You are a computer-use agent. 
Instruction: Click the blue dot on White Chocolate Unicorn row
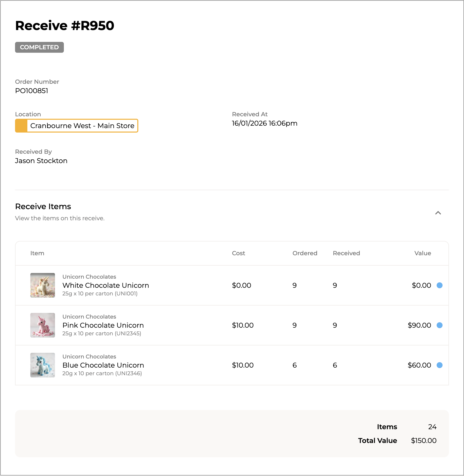click(439, 285)
